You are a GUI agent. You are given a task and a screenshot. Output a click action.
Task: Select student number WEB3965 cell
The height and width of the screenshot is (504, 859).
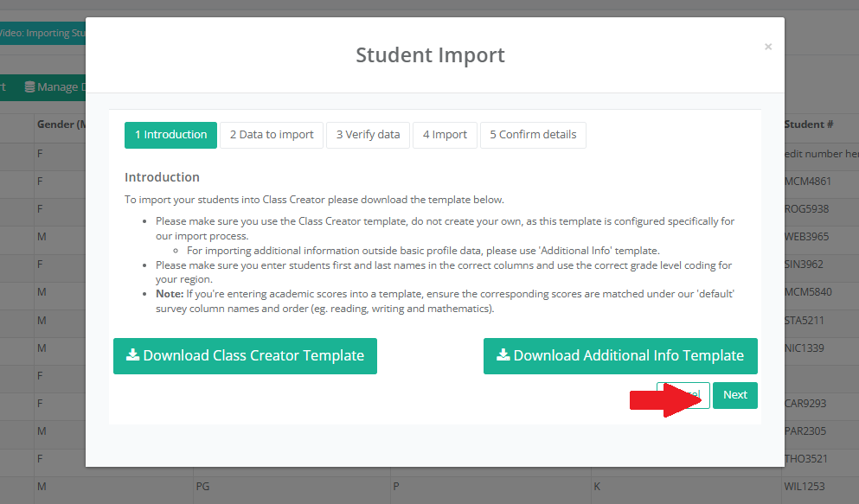806,237
